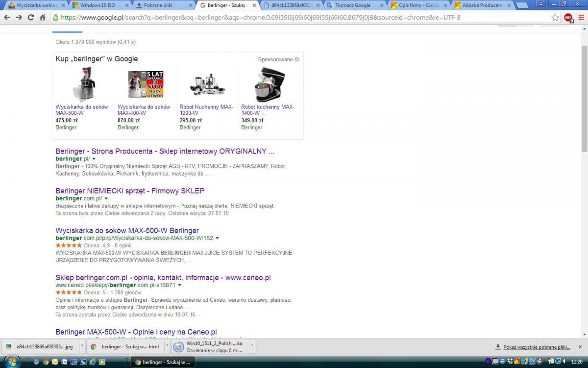Image resolution: width=588 pixels, height=368 pixels.
Task: Click Ocena: 4,9 - 8 opinii rating text
Action: [107, 245]
